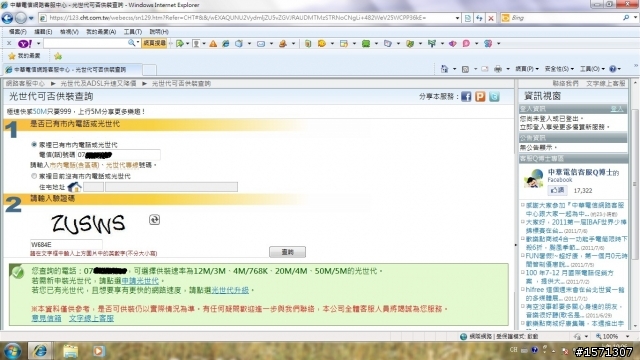The height and width of the screenshot is (360, 640).
Task: Click the browser Forward arrow button
Action: 21,18
